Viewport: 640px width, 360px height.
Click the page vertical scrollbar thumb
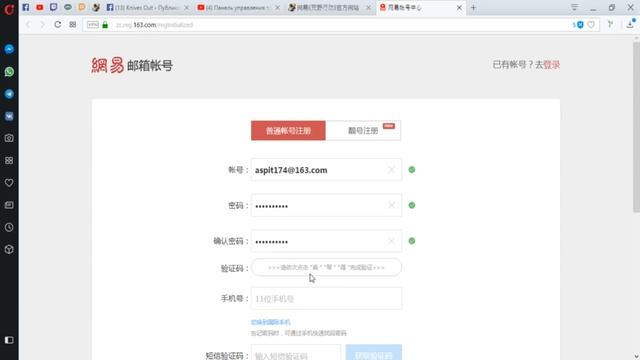coord(636,127)
